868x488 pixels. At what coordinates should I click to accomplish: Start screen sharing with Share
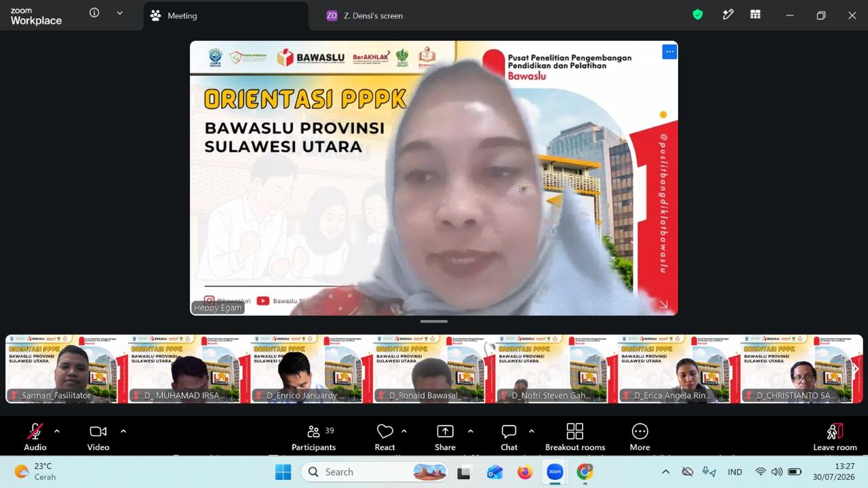click(x=445, y=436)
